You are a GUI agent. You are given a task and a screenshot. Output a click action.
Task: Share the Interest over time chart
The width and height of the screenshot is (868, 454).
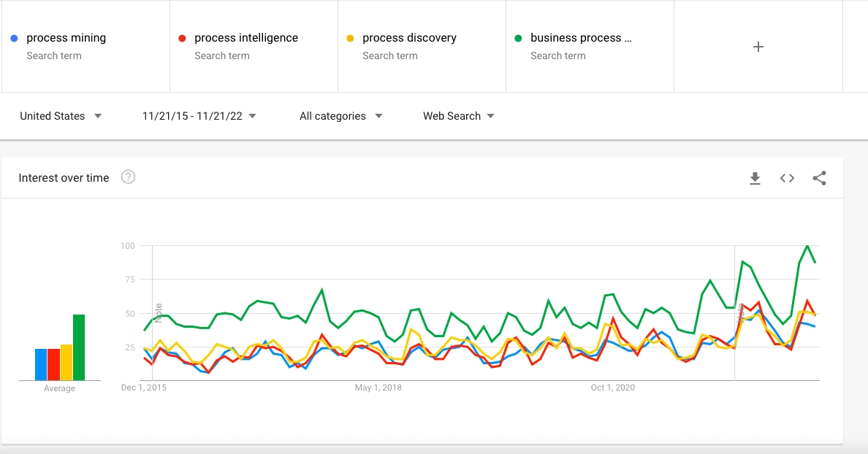click(x=819, y=178)
